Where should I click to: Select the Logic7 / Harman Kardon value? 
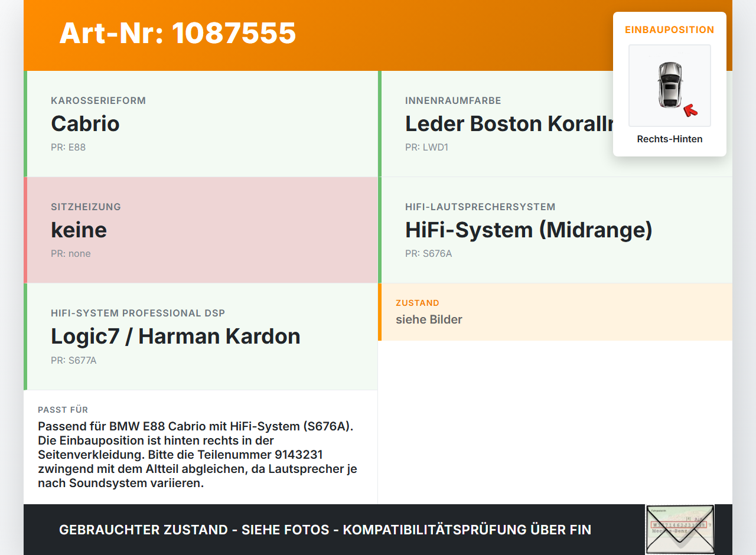tap(175, 336)
